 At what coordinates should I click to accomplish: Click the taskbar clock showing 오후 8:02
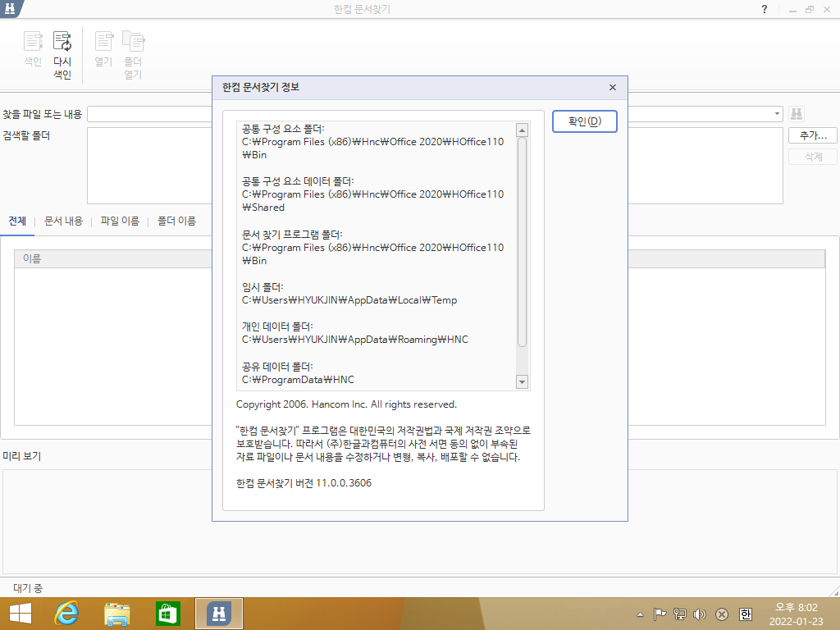click(x=796, y=614)
